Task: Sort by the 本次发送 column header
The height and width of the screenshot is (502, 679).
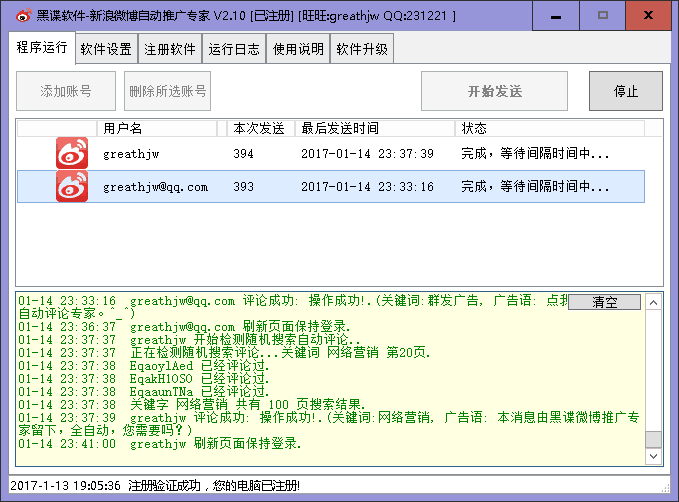Action: tap(259, 128)
